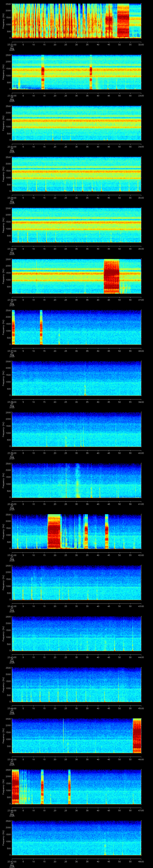
Task: Open the 23:44 spectrogram panel
Action: tap(76, 685)
